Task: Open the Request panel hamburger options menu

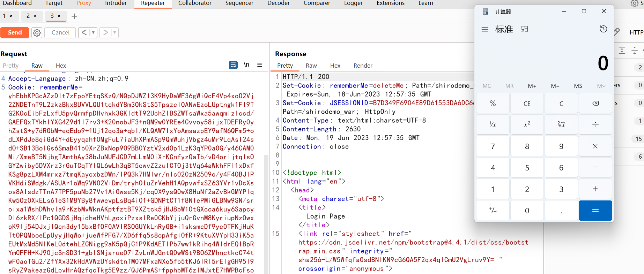Action: [260, 65]
